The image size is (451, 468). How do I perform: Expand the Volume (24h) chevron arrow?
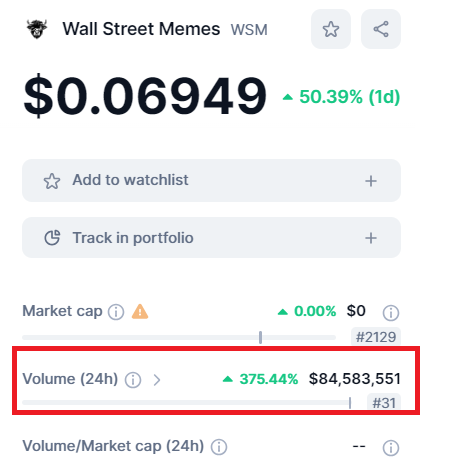pyautogui.click(x=157, y=380)
